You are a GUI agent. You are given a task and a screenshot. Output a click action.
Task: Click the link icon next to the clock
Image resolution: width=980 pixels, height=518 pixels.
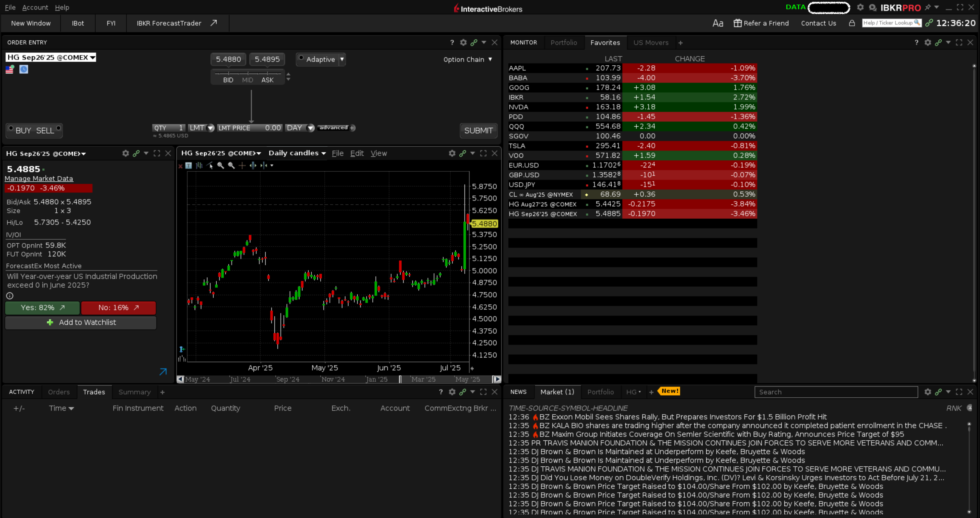pos(929,23)
